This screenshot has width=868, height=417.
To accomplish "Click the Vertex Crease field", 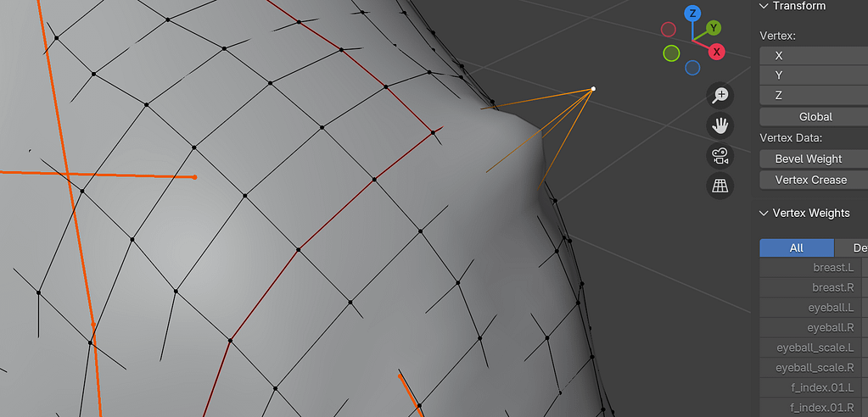I will click(811, 180).
